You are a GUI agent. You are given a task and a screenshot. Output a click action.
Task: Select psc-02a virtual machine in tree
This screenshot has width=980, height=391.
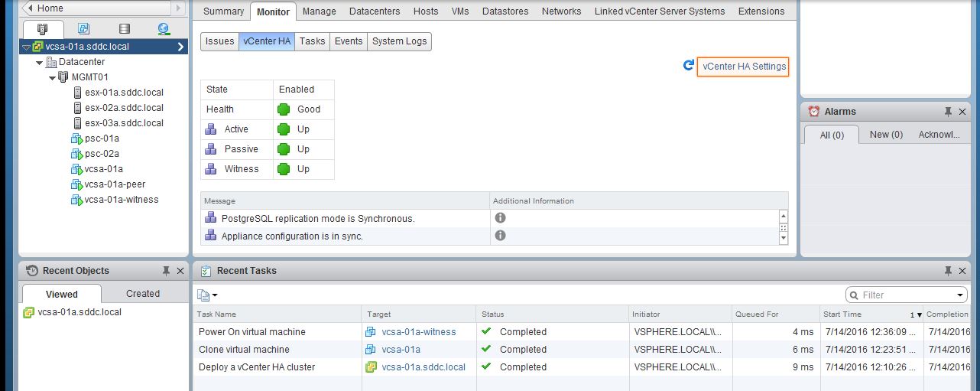tap(102, 154)
